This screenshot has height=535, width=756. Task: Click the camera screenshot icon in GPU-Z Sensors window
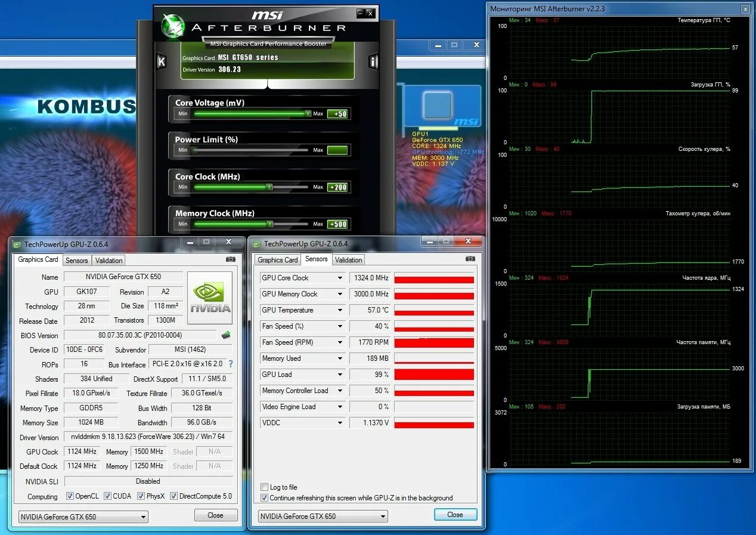click(470, 259)
